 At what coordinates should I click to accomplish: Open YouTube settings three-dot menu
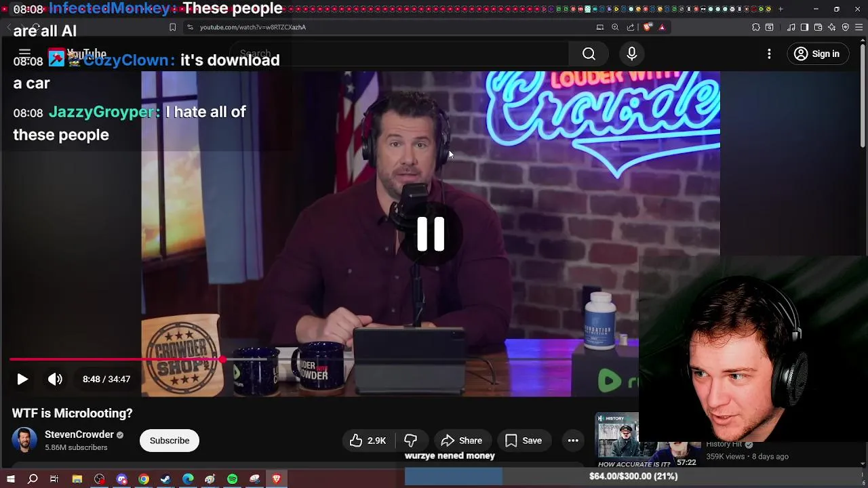coord(769,54)
